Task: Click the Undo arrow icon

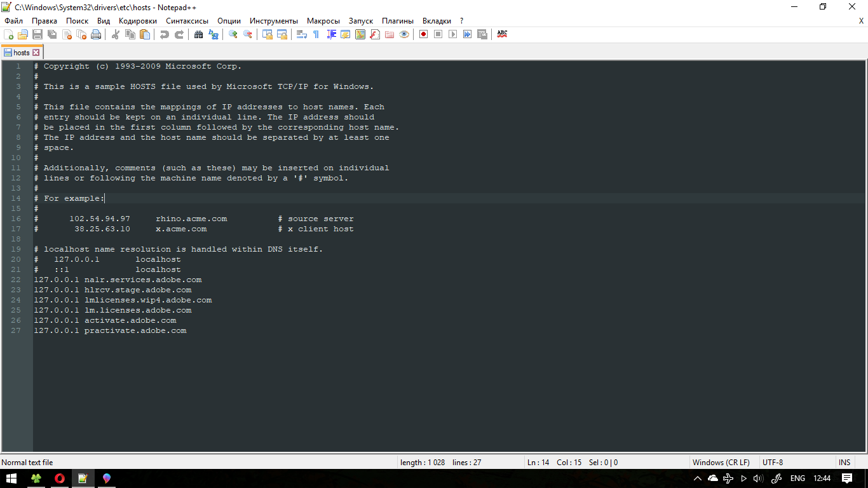Action: (x=165, y=34)
